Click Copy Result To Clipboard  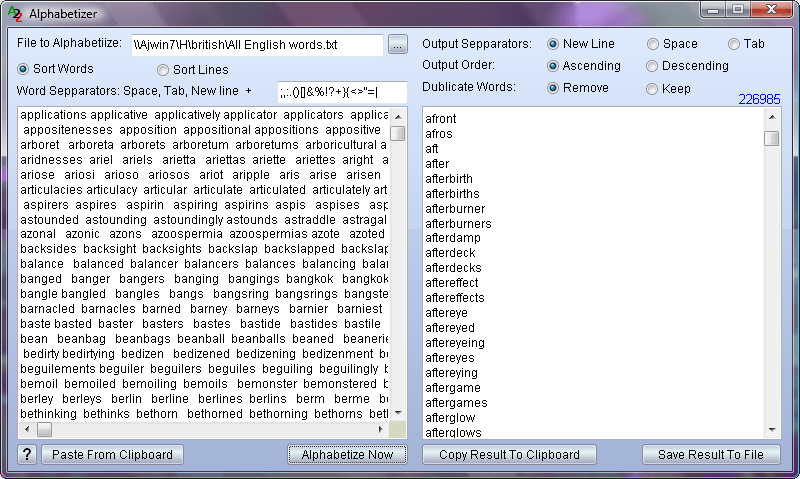tap(509, 454)
